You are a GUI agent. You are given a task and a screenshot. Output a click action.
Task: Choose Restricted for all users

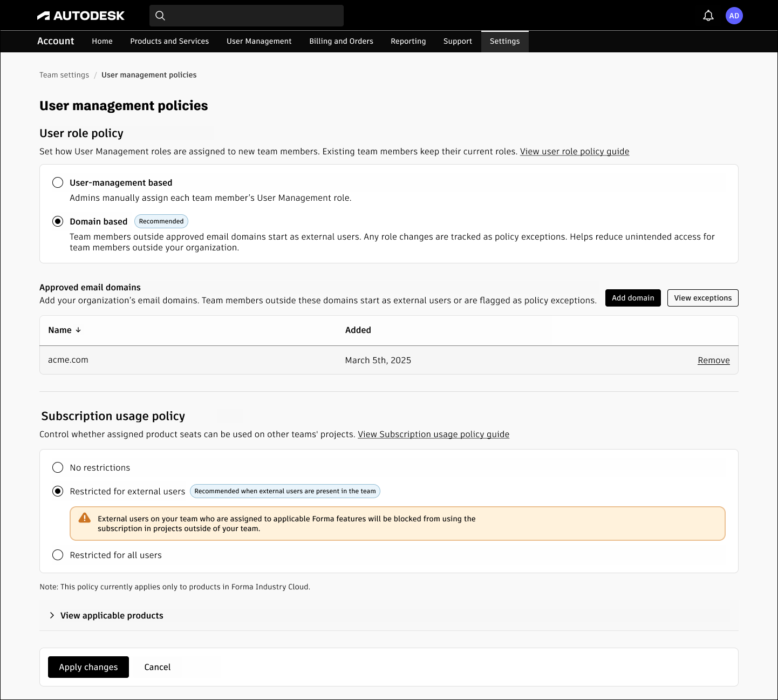pyautogui.click(x=58, y=555)
